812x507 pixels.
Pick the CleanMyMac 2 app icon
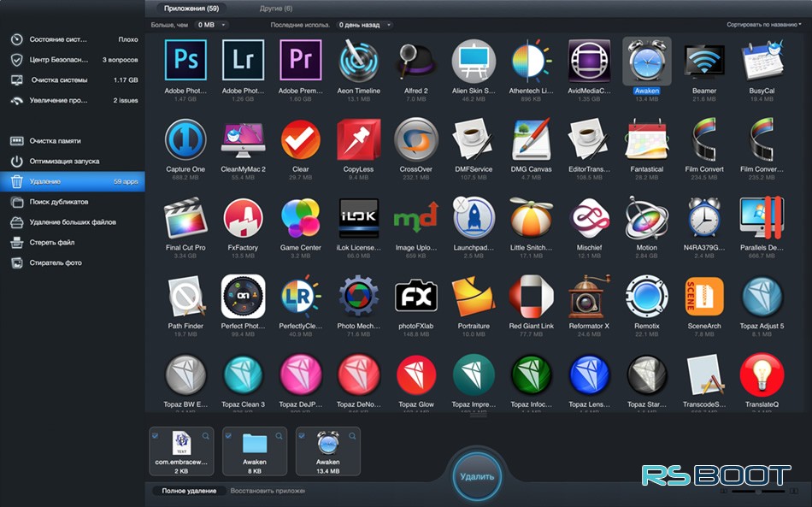pos(243,140)
